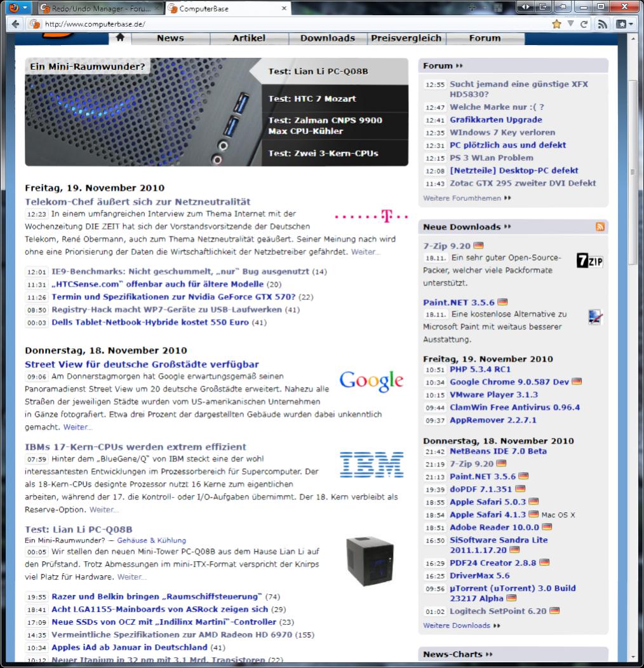
Task: Click the German flag icon beside Logitech SetPoint 6.20
Action: pos(554,610)
